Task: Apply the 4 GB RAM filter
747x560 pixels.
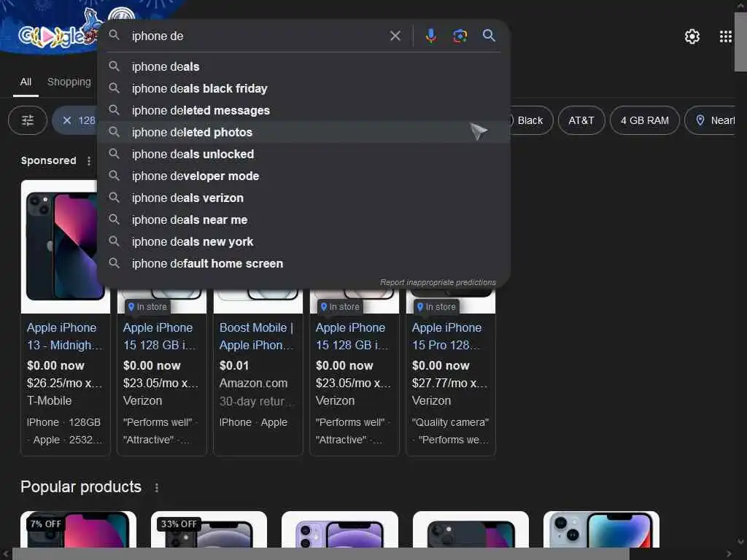Action: [x=645, y=120]
